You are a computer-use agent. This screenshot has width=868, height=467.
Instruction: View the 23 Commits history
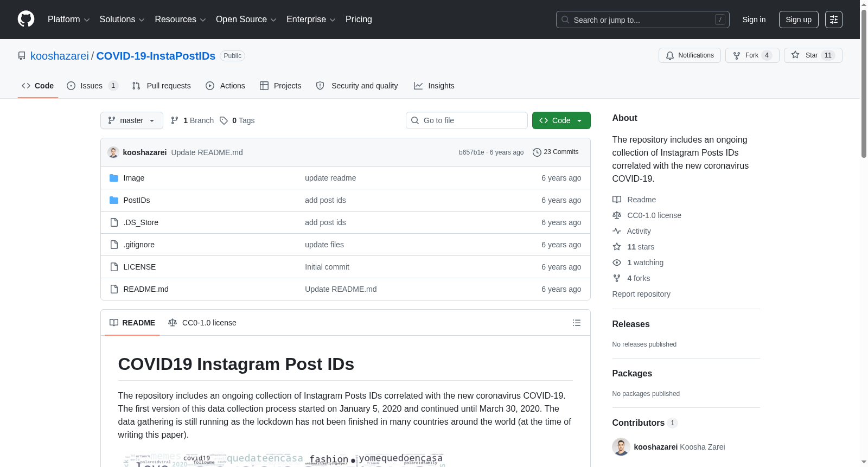(x=556, y=152)
